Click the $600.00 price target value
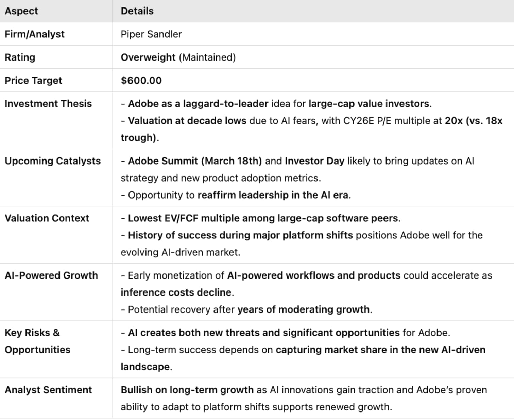 (141, 81)
